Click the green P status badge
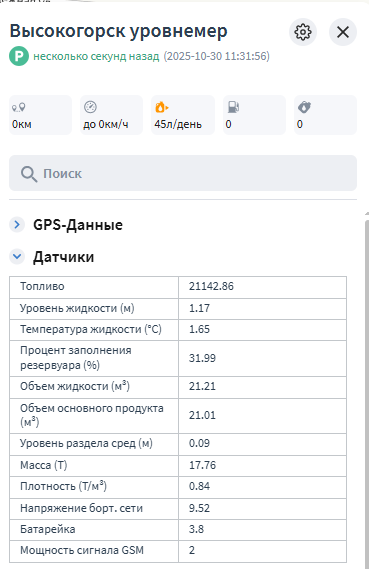This screenshot has width=369, height=569. (x=19, y=56)
